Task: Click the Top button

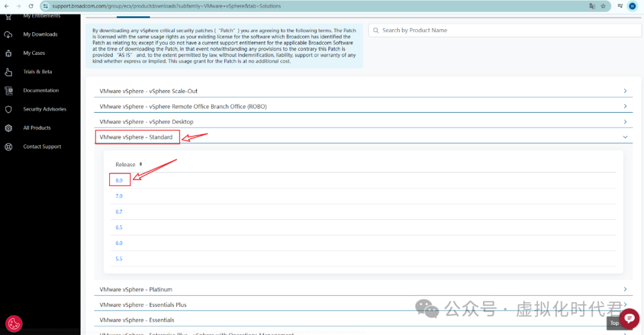Action: click(x=614, y=323)
